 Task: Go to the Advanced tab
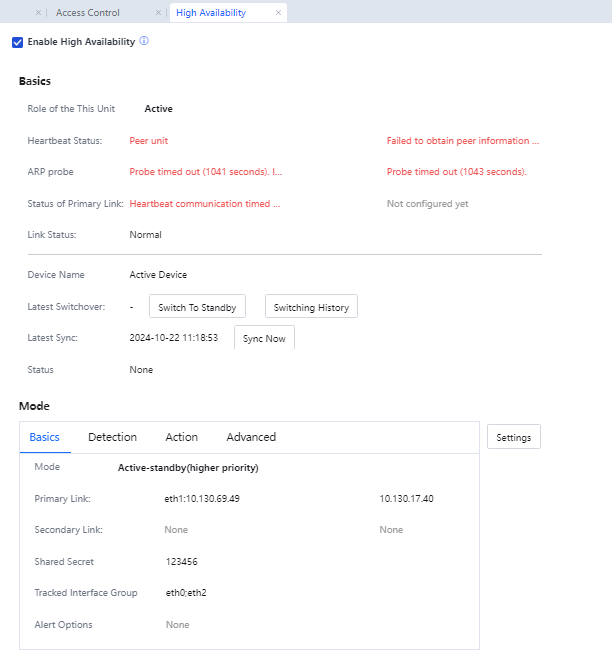[251, 437]
